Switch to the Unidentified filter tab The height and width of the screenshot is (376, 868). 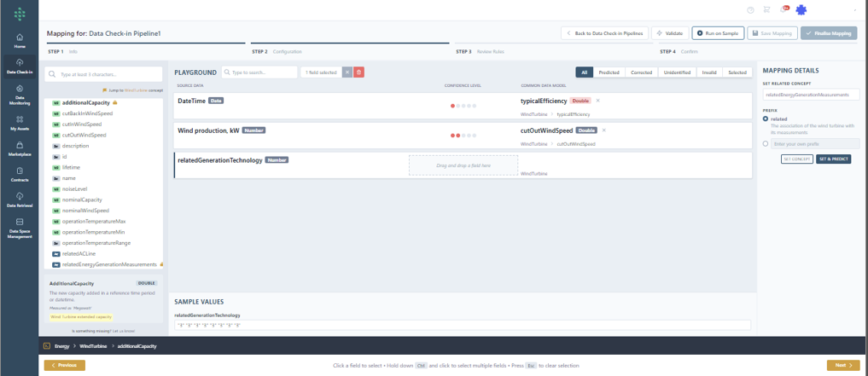coord(676,72)
